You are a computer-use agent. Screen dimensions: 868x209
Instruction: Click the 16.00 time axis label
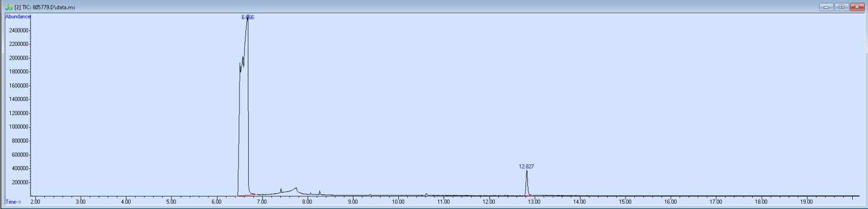670,202
